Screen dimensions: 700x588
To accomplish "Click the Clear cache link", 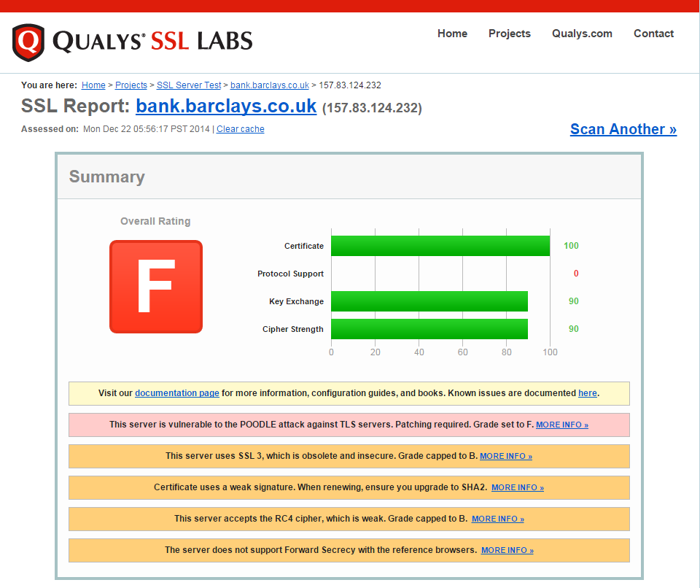I will point(240,129).
